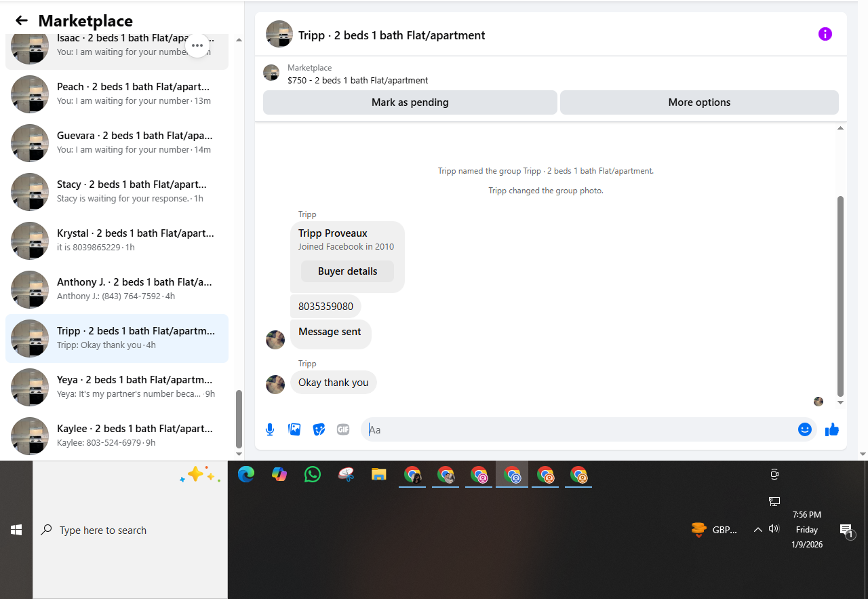
Task: Open Kaylee's apartment conversation
Action: click(117, 436)
